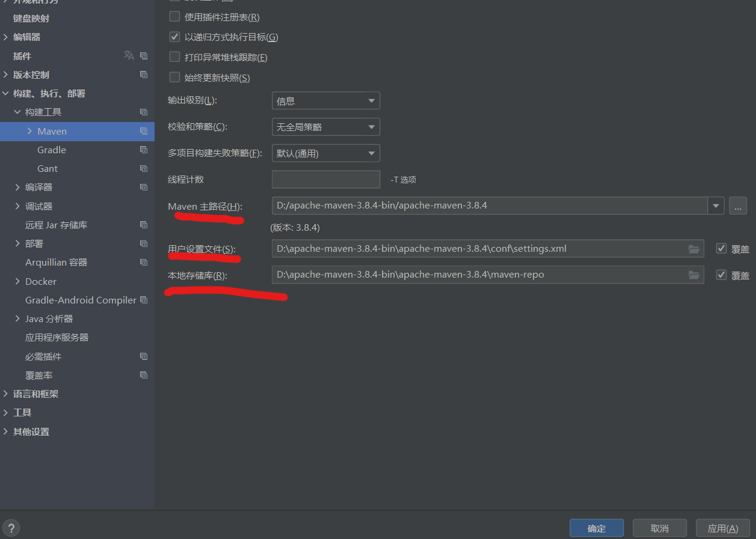Click project-level icon beside Gradle-Android Compiler
This screenshot has width=756, height=539.
tap(144, 300)
